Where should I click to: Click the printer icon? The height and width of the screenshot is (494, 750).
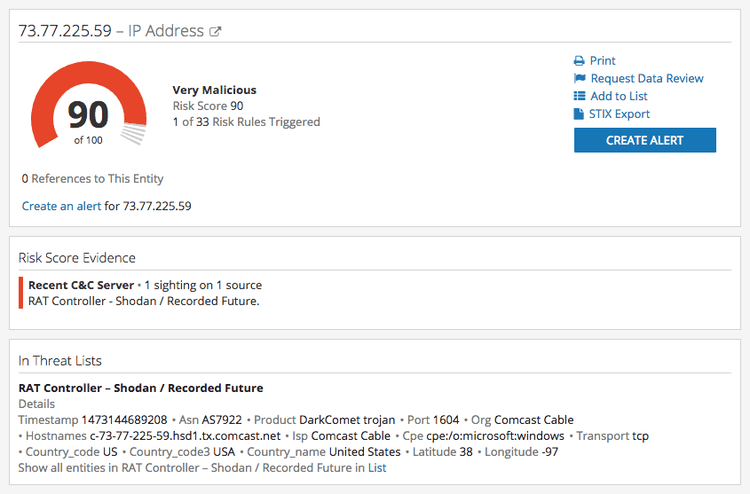pos(579,61)
